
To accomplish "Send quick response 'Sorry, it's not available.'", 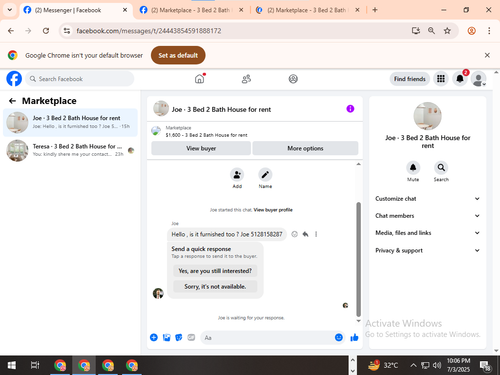I will click(x=215, y=287).
